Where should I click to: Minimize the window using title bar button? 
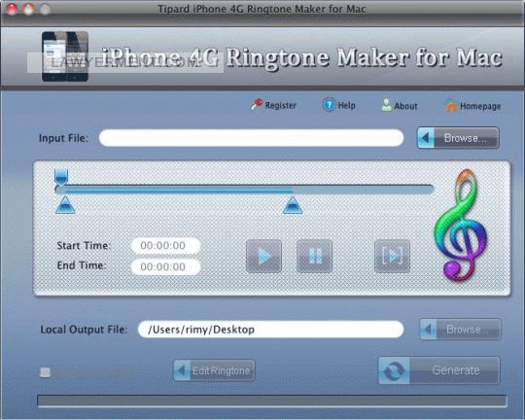[28, 9]
